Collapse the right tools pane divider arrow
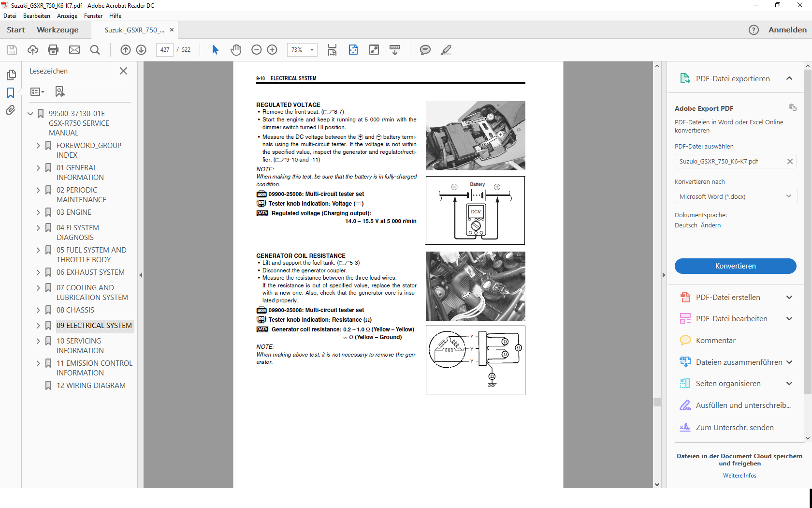Image resolution: width=812 pixels, height=508 pixels. tap(664, 275)
